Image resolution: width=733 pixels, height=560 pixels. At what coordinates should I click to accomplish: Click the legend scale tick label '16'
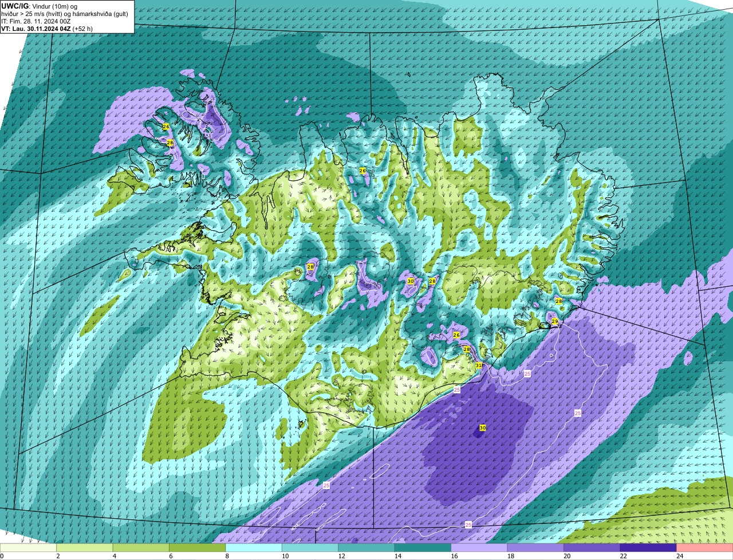pyautogui.click(x=454, y=556)
